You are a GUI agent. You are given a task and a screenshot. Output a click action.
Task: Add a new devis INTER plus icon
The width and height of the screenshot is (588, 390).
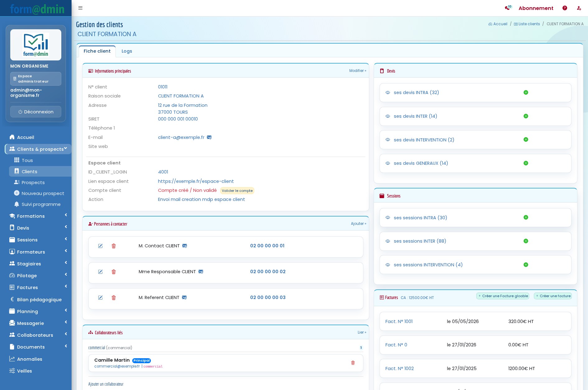click(526, 116)
